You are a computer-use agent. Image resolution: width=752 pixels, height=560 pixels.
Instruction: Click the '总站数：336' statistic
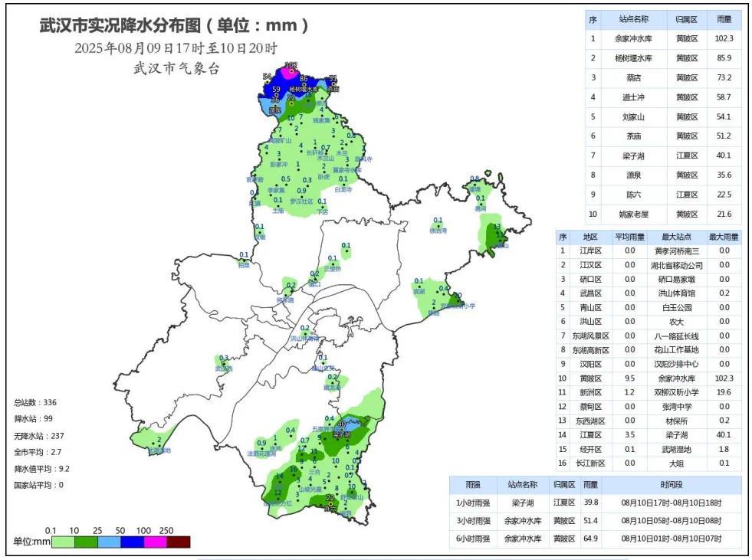pyautogui.click(x=35, y=402)
